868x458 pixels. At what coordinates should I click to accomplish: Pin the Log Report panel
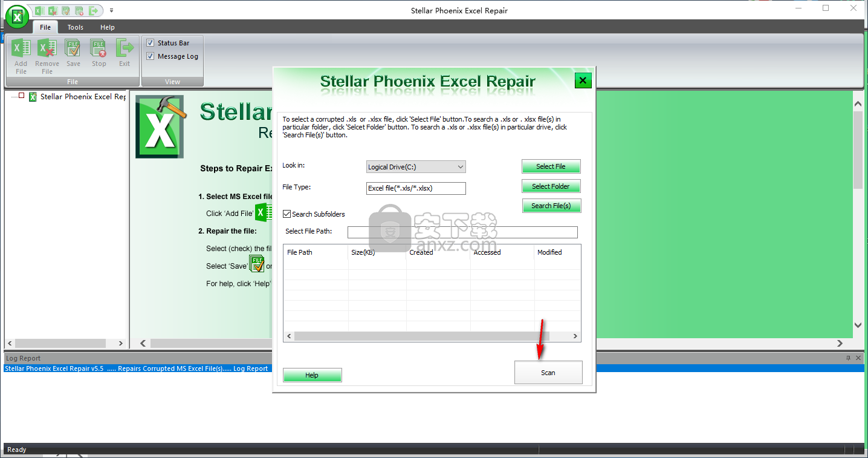848,358
